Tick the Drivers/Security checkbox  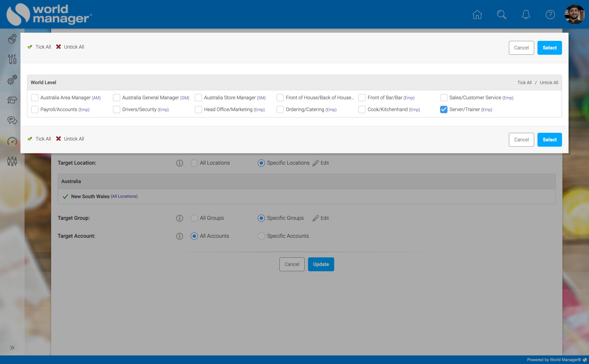coord(116,109)
